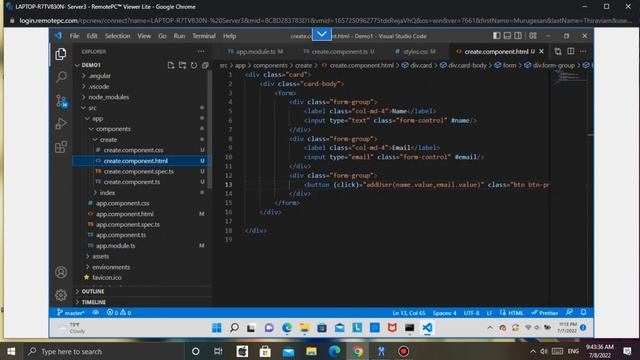Viewport: 640px width, 360px height.
Task: Click Chrome icon in host taskbar
Action: pyautogui.click(x=358, y=351)
